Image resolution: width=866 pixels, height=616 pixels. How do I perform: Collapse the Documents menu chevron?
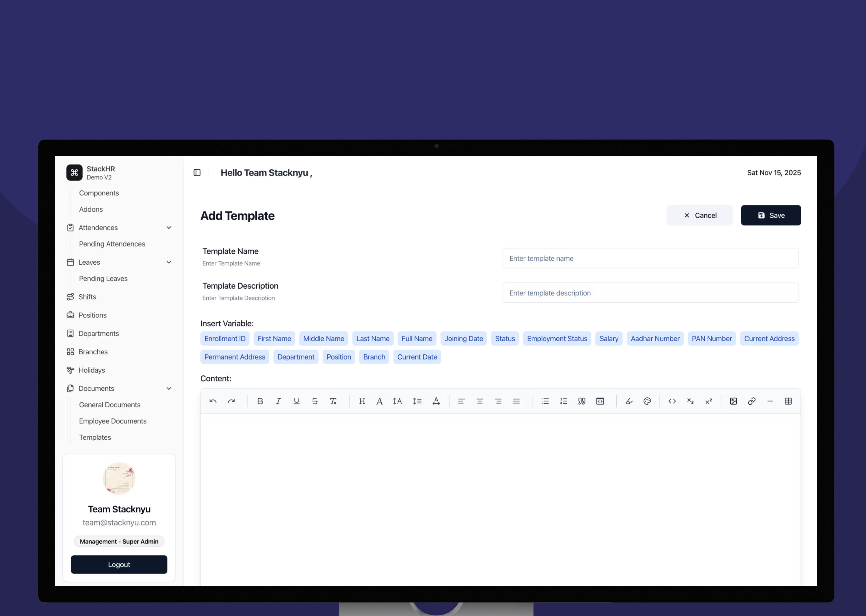point(169,388)
